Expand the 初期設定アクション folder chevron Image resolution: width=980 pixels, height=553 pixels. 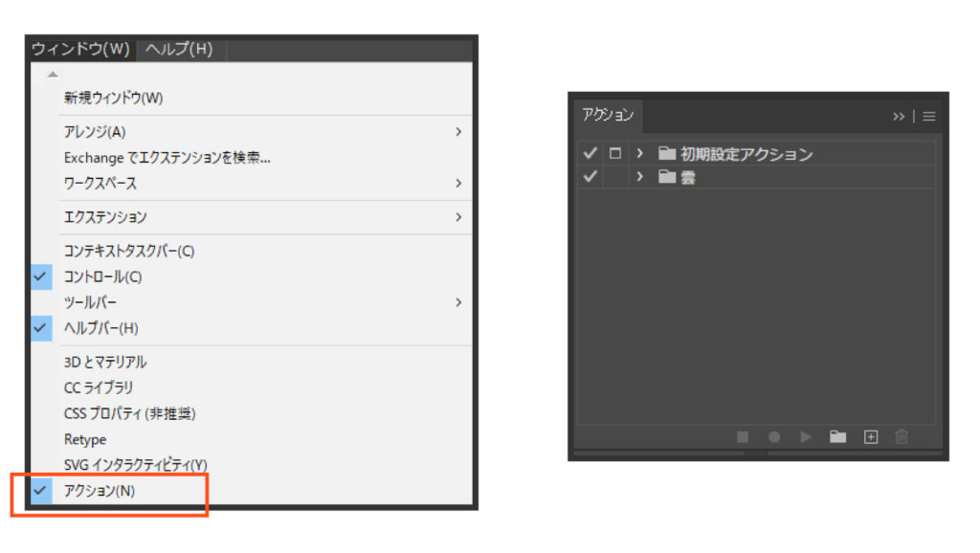639,153
